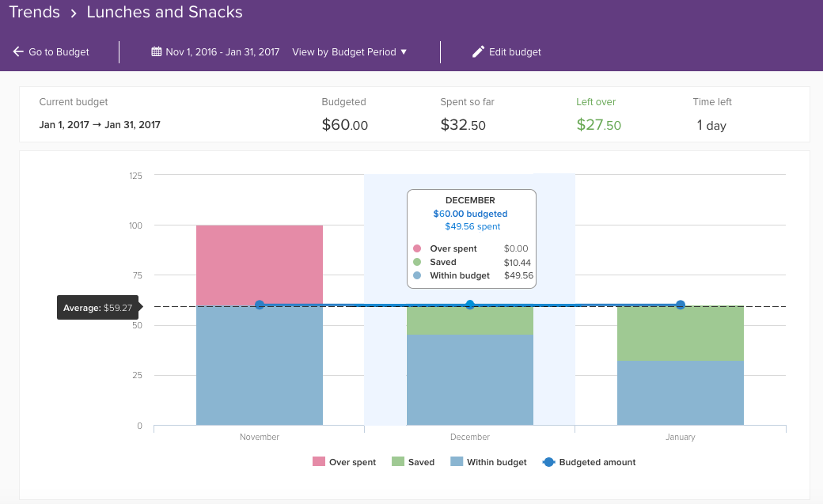Viewport: 823px width, 504px height.
Task: Open the calendar icon date picker
Action: point(157,51)
